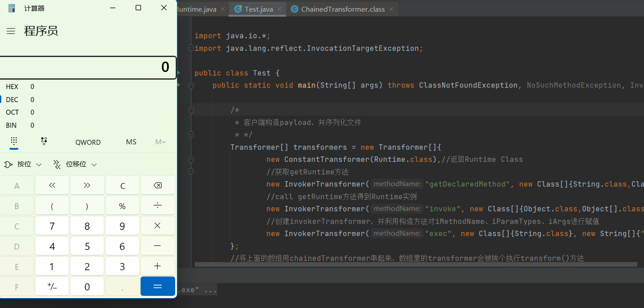
Task: Click the calculator display showing 0
Action: (x=88, y=67)
